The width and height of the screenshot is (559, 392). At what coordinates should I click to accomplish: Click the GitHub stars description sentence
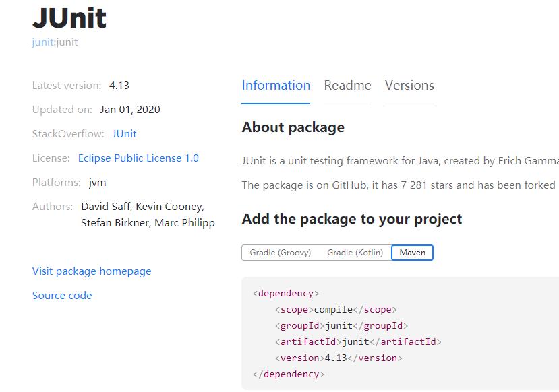398,185
